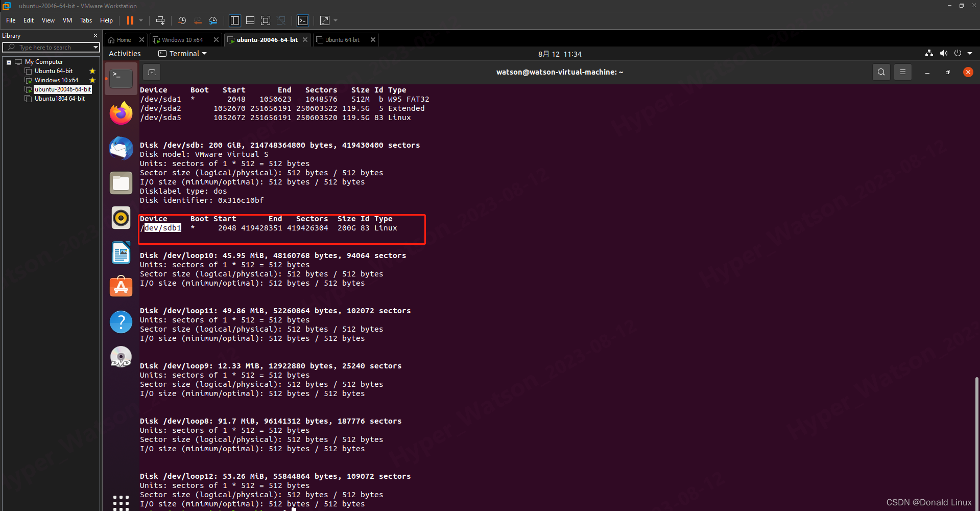
Task: Select Ubuntu1804 64-bit in the library tree
Action: pos(60,99)
